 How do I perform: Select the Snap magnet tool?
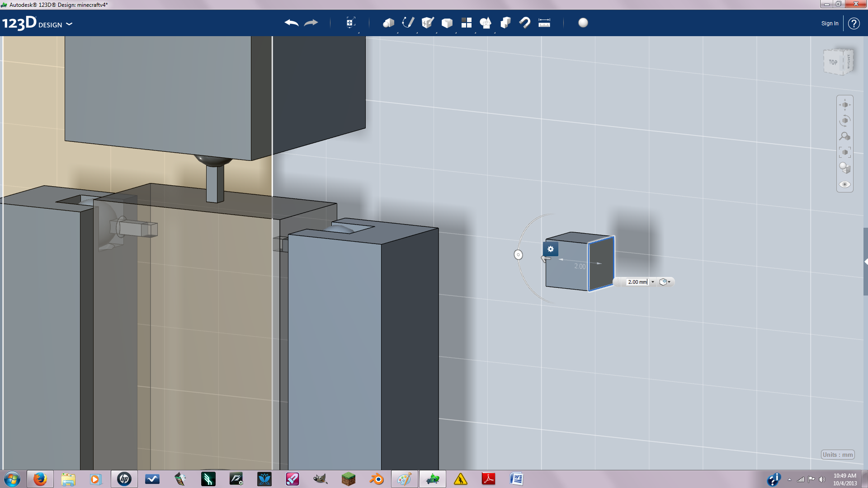[x=525, y=23]
